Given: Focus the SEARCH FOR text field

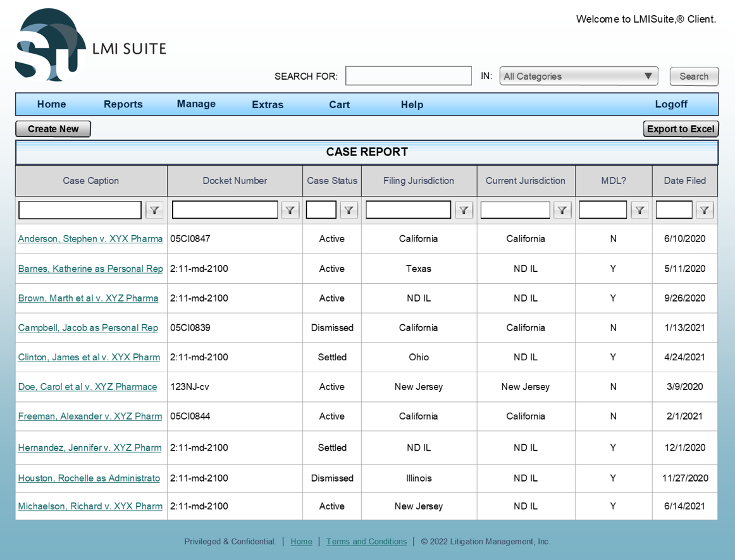Looking at the screenshot, I should tap(409, 76).
